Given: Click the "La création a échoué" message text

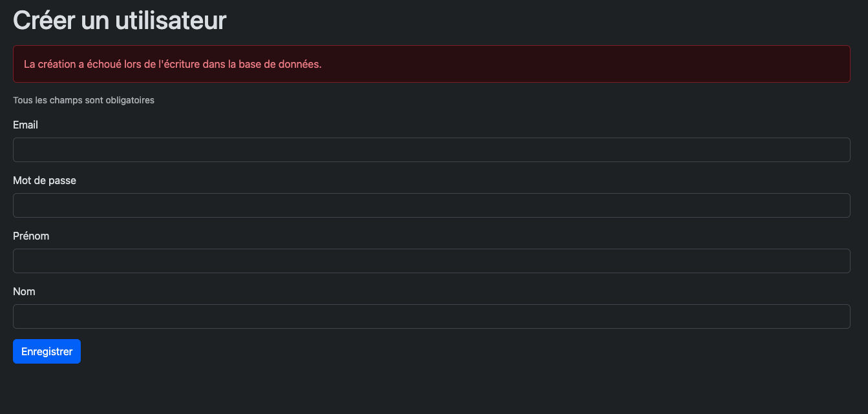Looking at the screenshot, I should coord(173,65).
